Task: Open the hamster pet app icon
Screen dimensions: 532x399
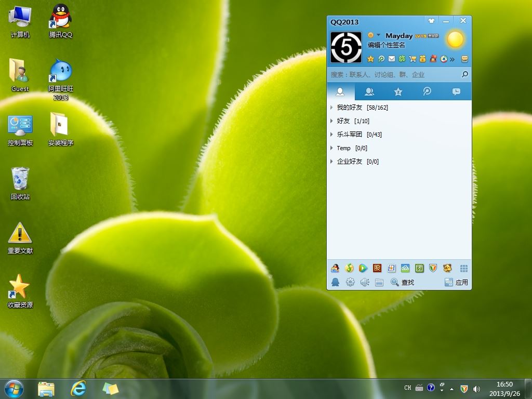Action: click(x=447, y=268)
